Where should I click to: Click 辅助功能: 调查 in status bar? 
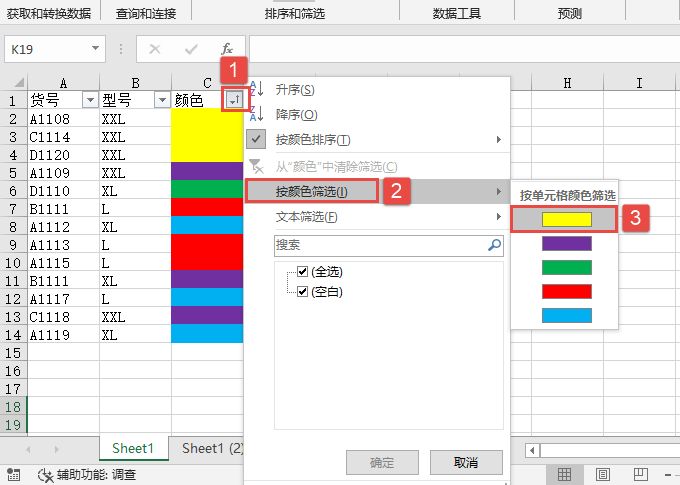coord(87,475)
